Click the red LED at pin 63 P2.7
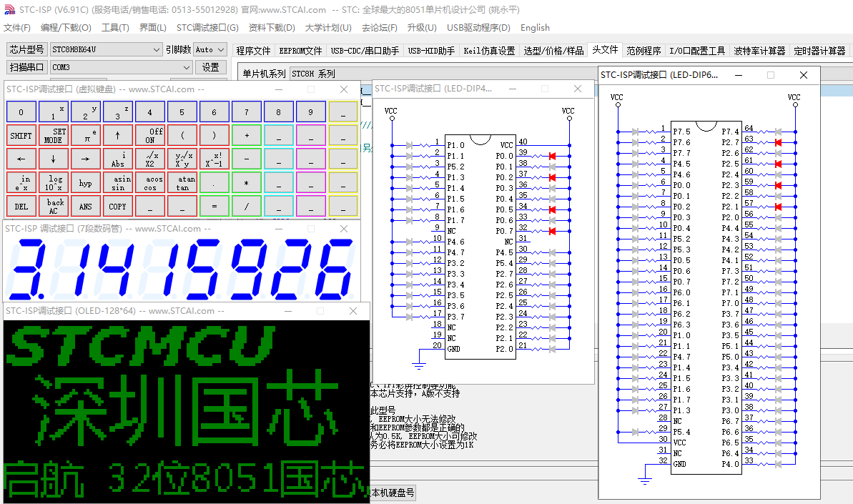This screenshot has width=853, height=504. (x=778, y=142)
